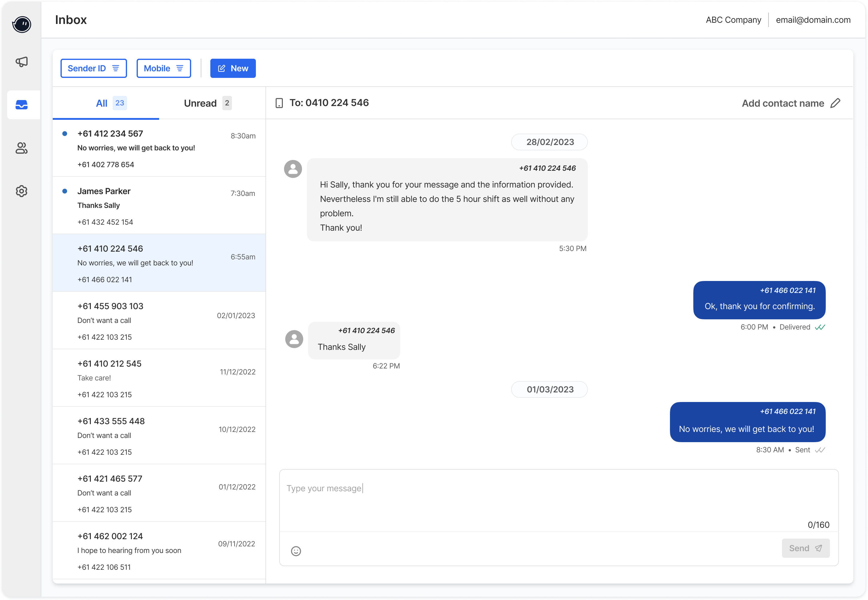Viewport: 868px width, 600px height.
Task: Click the 23 count badge on All
Action: pyautogui.click(x=120, y=103)
